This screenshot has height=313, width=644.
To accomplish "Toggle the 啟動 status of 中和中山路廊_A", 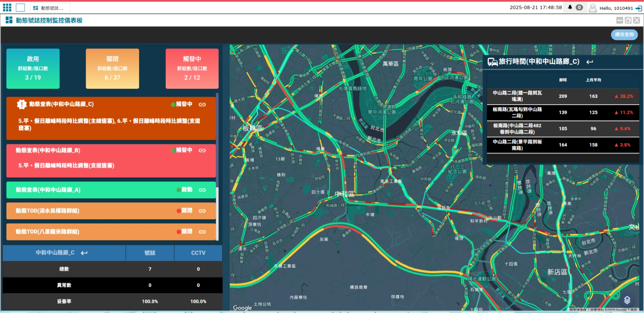I will pos(184,190).
